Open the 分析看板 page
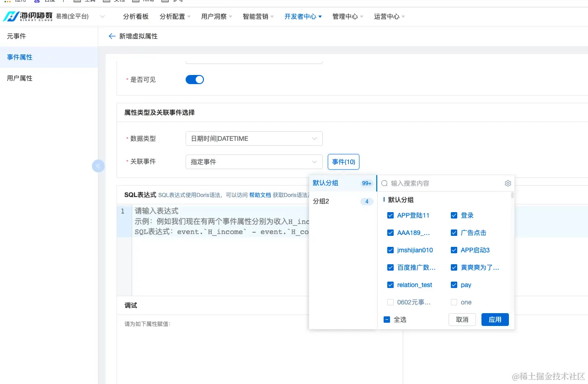 tap(136, 16)
